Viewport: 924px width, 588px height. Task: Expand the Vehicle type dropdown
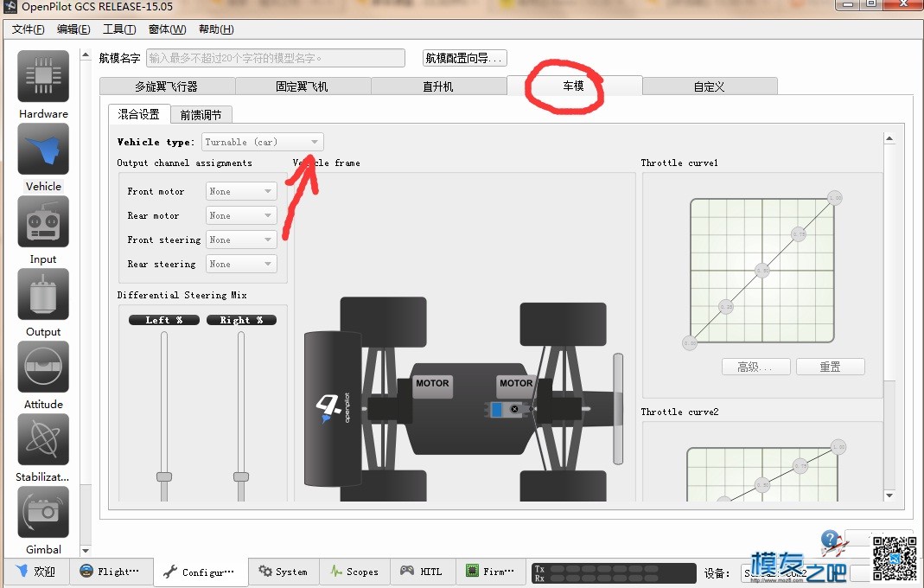click(x=263, y=142)
